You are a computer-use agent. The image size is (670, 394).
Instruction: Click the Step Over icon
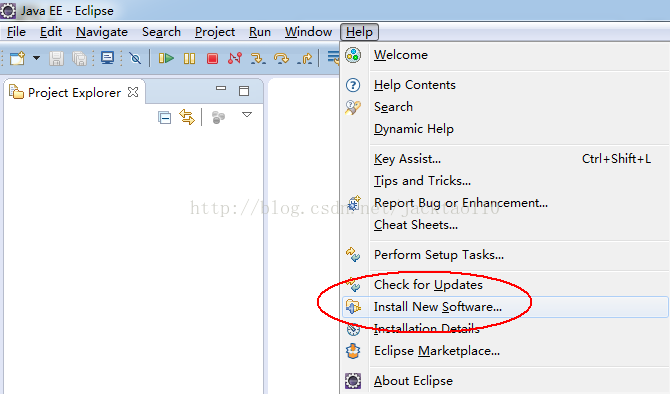[x=281, y=58]
